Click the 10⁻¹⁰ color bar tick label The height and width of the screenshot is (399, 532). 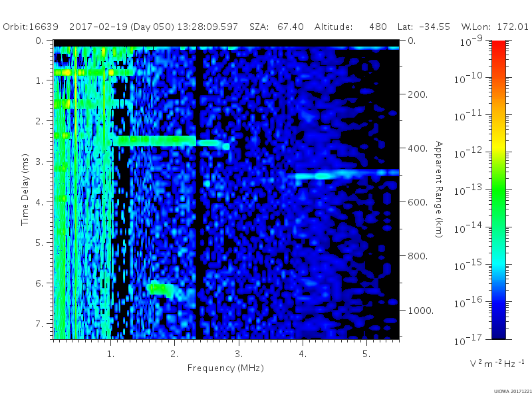(x=468, y=78)
